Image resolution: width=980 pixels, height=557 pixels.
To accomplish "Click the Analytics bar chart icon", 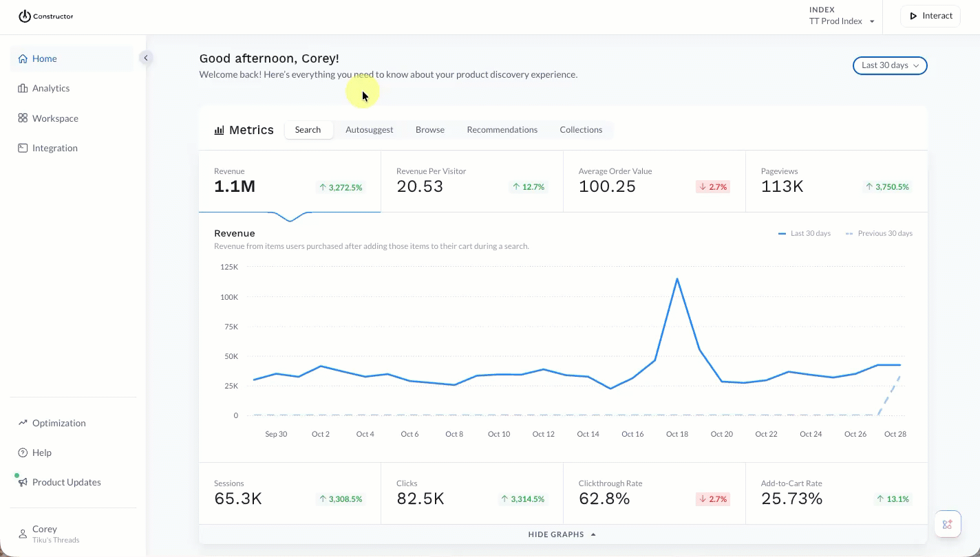I will point(23,88).
